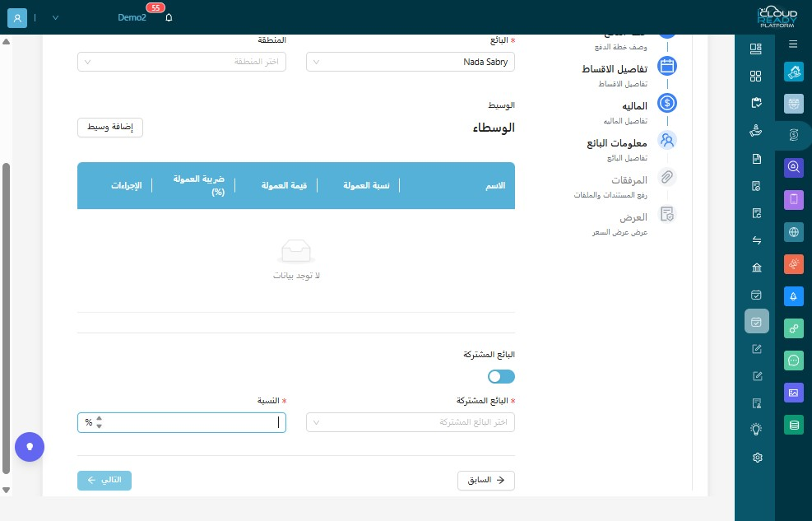Open the hand-holding-person icon in inner sidebar
Viewport: 812px width, 521px height.
(x=755, y=131)
